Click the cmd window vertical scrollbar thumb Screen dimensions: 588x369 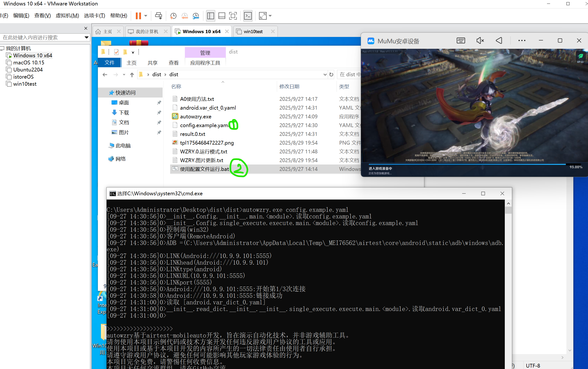click(x=508, y=210)
